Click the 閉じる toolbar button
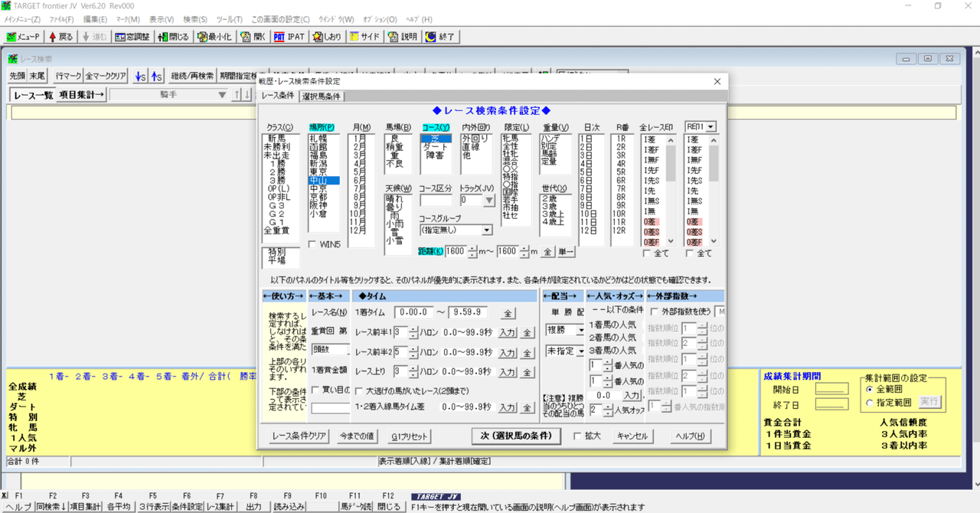Screen dimensions: 980x513 [173, 36]
